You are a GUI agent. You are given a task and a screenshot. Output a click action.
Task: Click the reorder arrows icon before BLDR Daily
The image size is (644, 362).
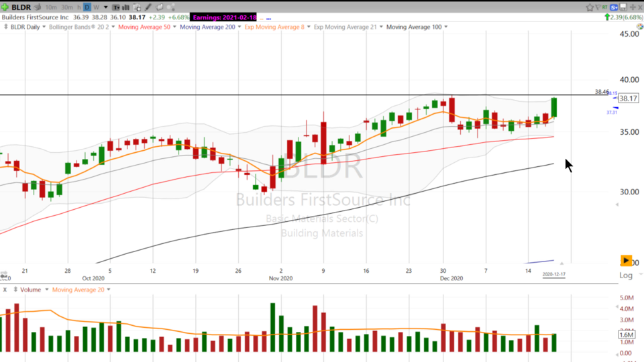(x=6, y=27)
